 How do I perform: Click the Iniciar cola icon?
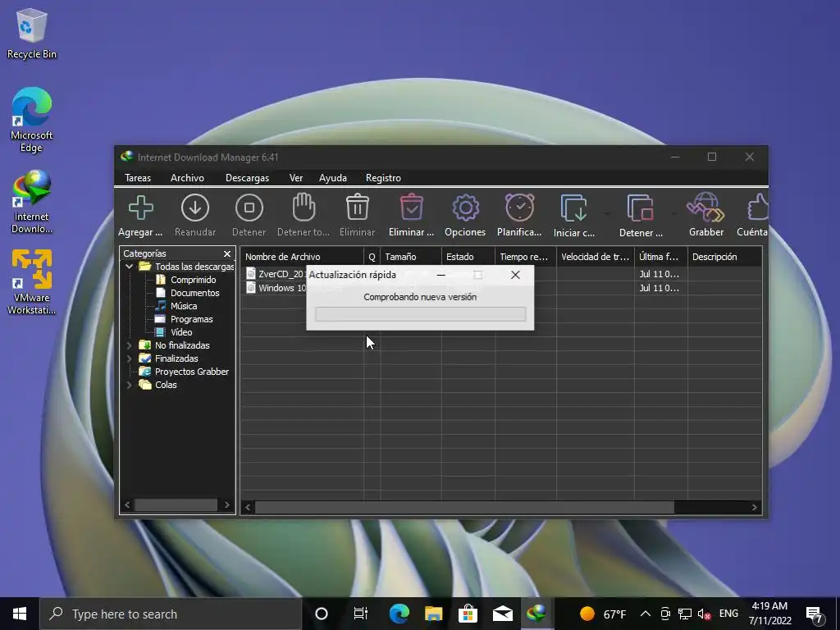[573, 208]
